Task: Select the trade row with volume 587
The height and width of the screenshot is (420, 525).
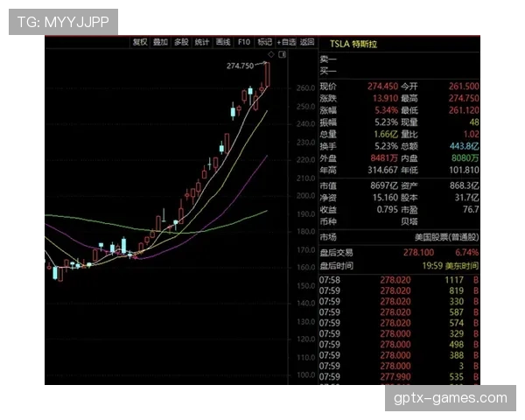Action: (399, 312)
